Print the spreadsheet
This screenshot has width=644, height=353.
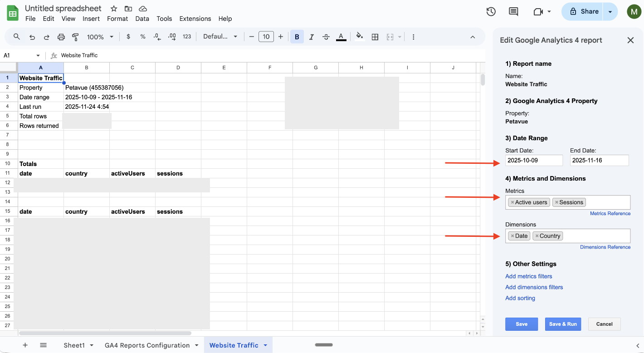(x=61, y=37)
